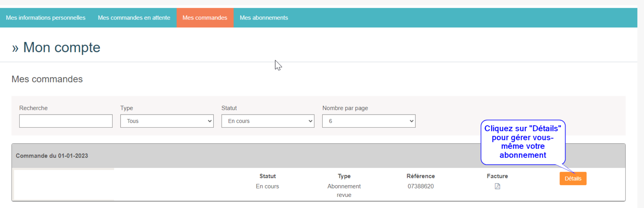644x208 pixels.
Task: Click the Recherche search input box
Action: coord(66,121)
